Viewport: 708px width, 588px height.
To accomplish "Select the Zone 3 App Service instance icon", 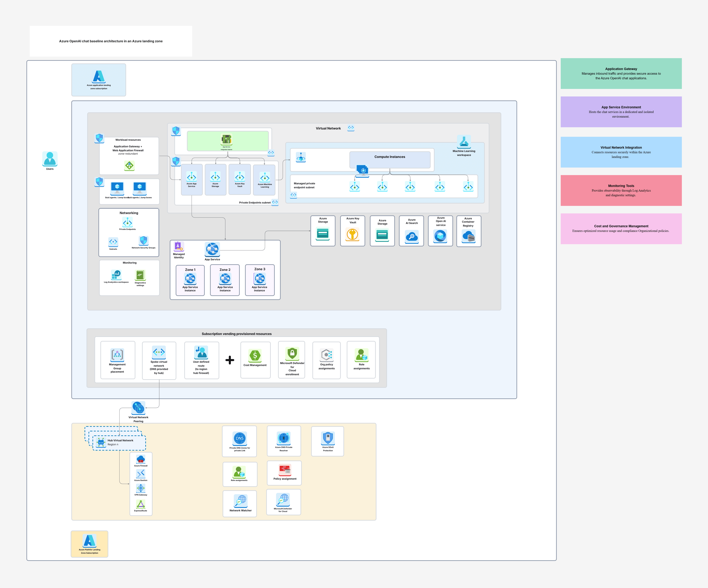I will (x=260, y=279).
